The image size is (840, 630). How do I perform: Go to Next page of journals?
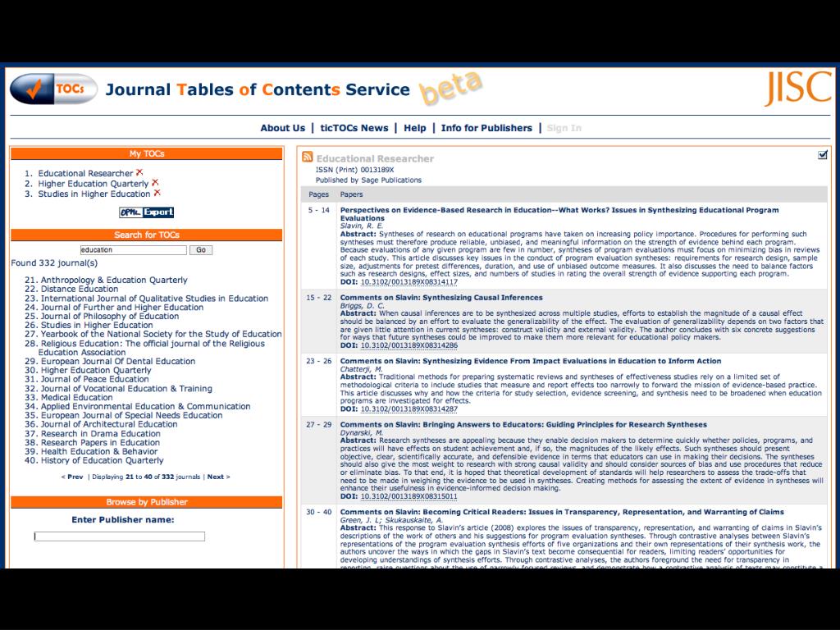pyautogui.click(x=218, y=477)
